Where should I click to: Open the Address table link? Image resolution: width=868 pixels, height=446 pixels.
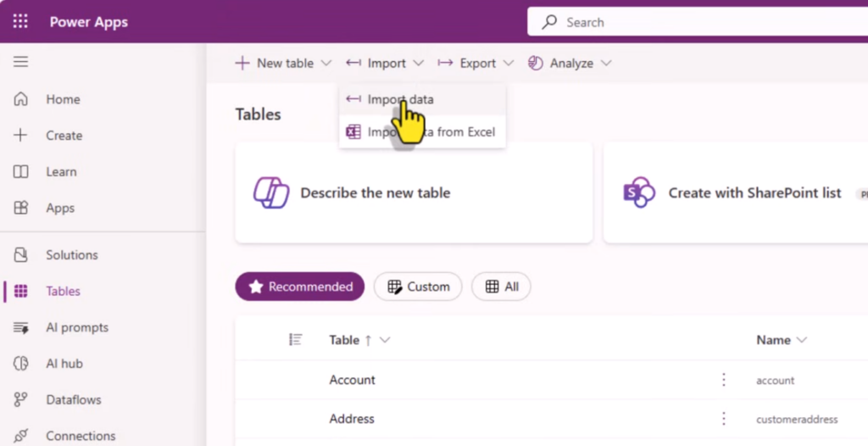click(352, 419)
